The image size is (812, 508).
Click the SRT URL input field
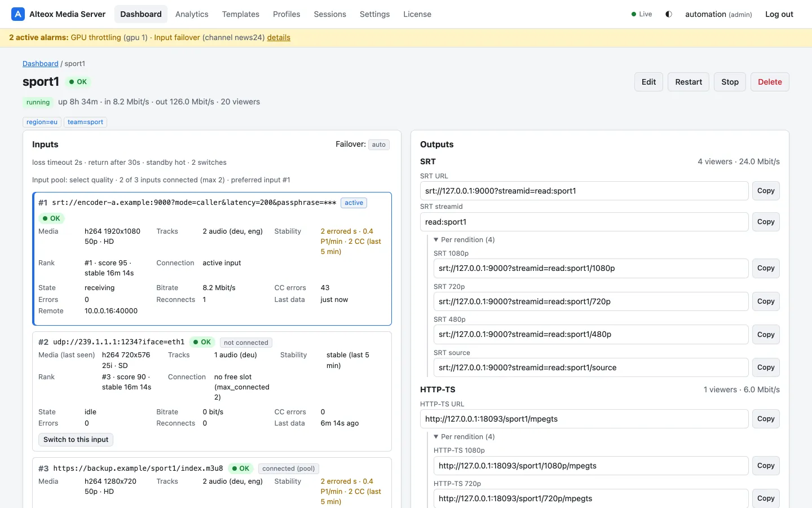pyautogui.click(x=584, y=191)
